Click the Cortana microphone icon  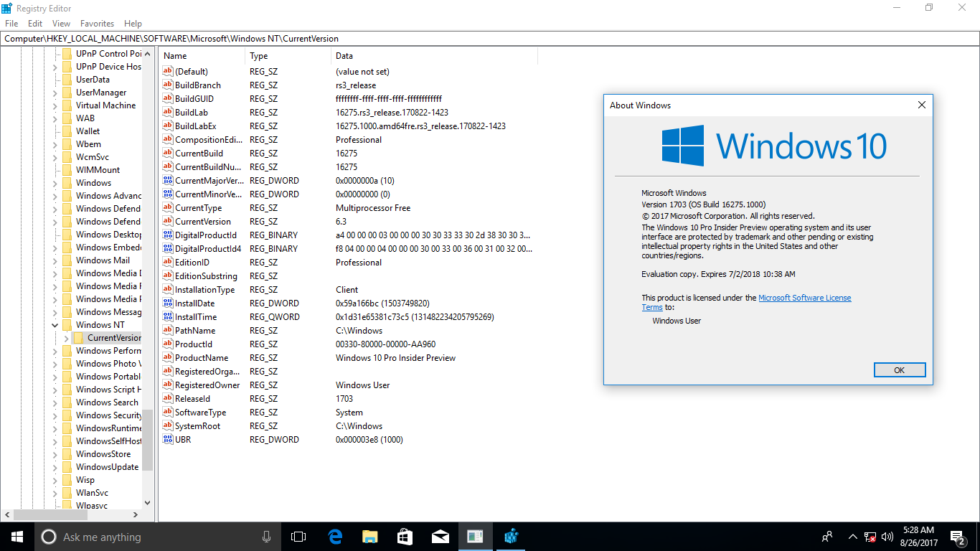click(267, 537)
